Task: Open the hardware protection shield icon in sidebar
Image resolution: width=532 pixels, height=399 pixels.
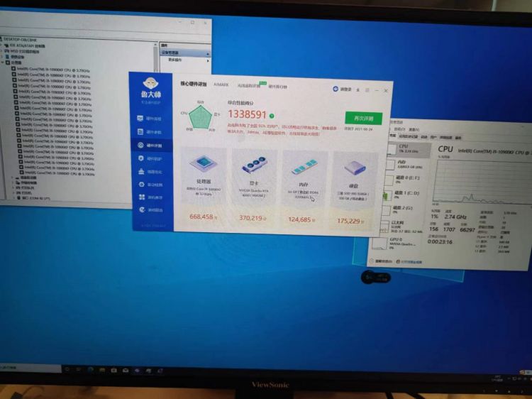Action: click(x=150, y=158)
